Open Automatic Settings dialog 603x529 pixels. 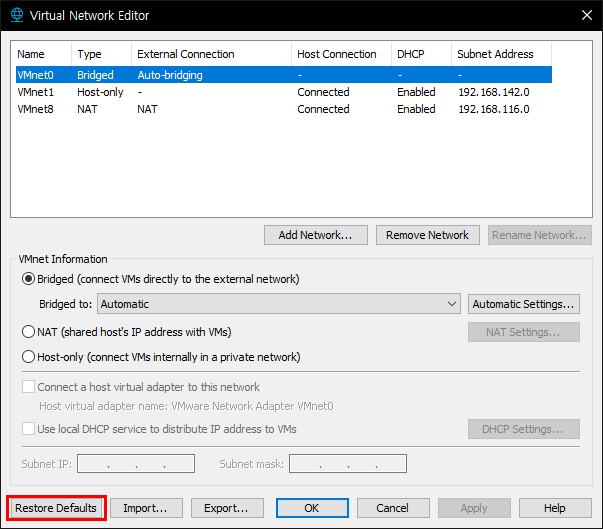pos(524,304)
